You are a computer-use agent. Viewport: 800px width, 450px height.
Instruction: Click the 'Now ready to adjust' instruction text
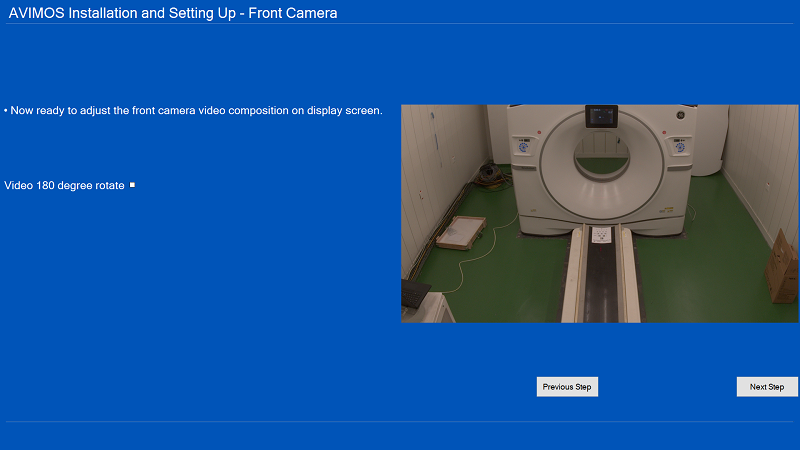click(x=195, y=111)
